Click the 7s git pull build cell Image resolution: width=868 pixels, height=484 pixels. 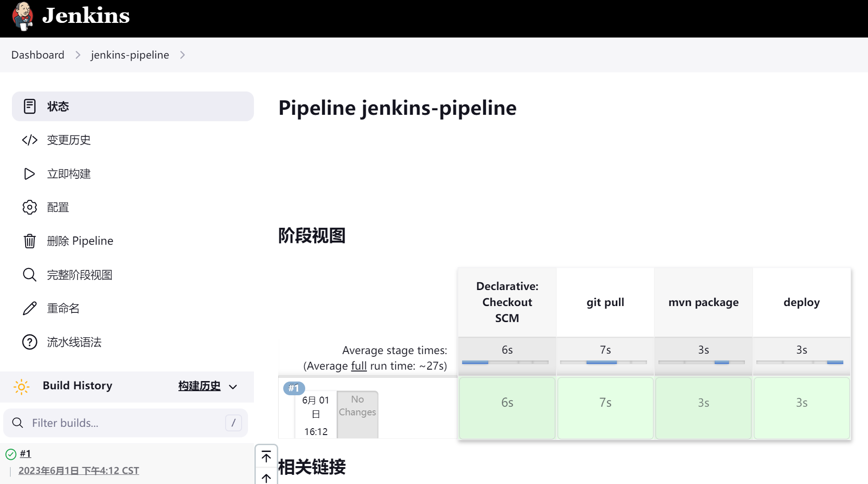(x=605, y=408)
